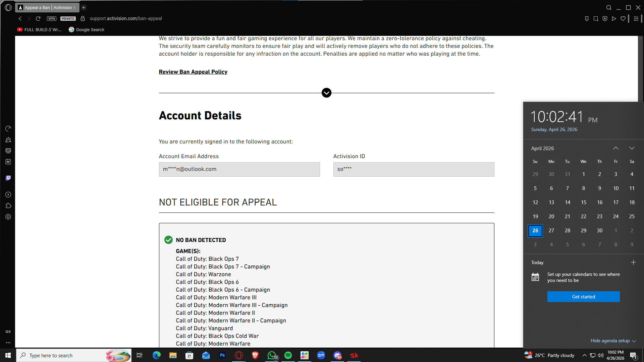Toggle the VPN badge in the address bar
Viewport: 644px width, 362px height.
51,19
